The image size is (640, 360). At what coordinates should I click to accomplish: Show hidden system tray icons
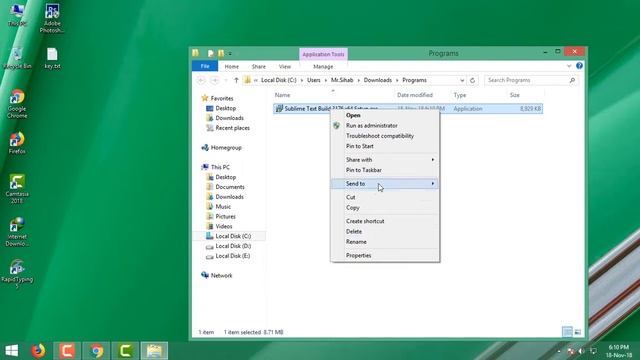pos(559,351)
